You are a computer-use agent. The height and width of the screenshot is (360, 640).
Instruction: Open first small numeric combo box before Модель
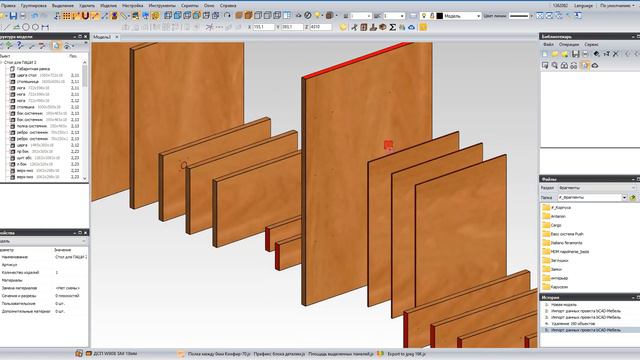361,16
